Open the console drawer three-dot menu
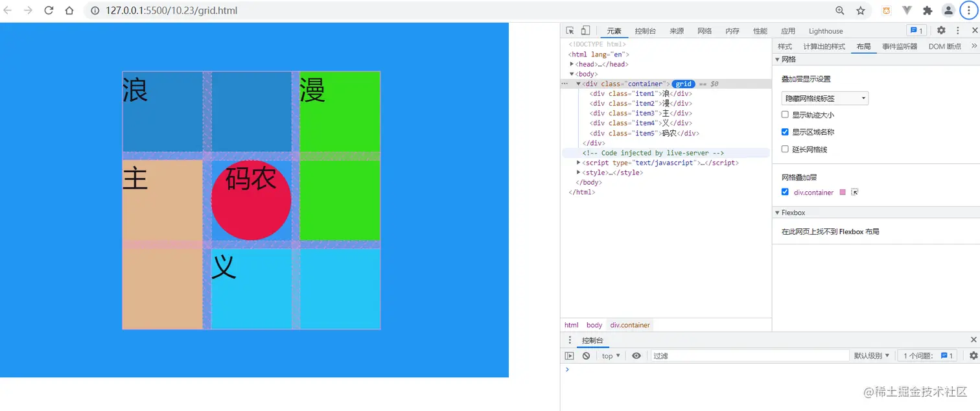This screenshot has height=411, width=980. [x=570, y=340]
